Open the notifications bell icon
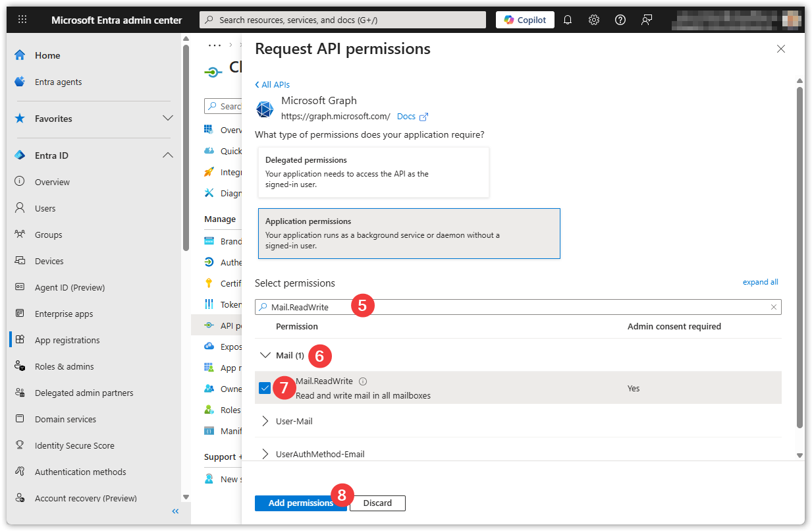The width and height of the screenshot is (812, 531). (568, 20)
